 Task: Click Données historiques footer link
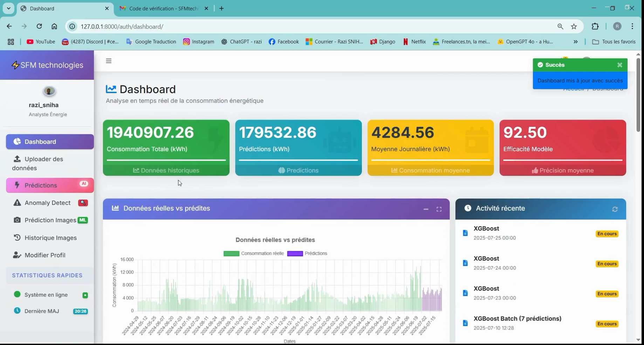click(166, 170)
